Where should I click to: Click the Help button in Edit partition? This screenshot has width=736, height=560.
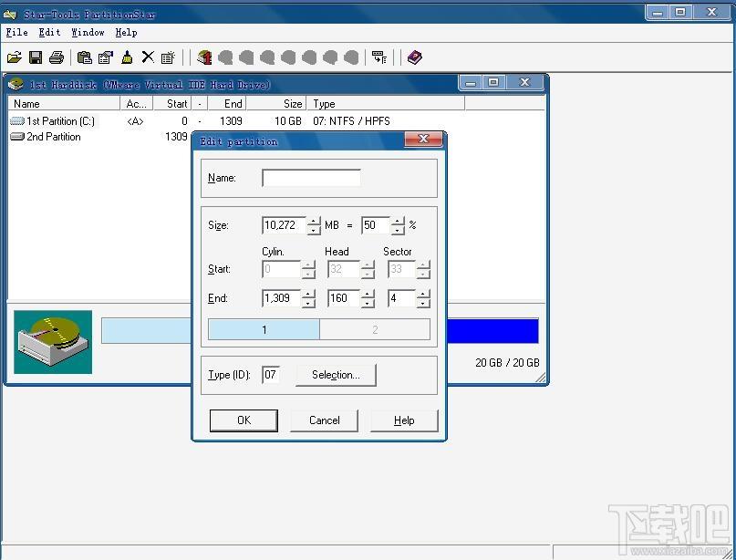[x=404, y=420]
